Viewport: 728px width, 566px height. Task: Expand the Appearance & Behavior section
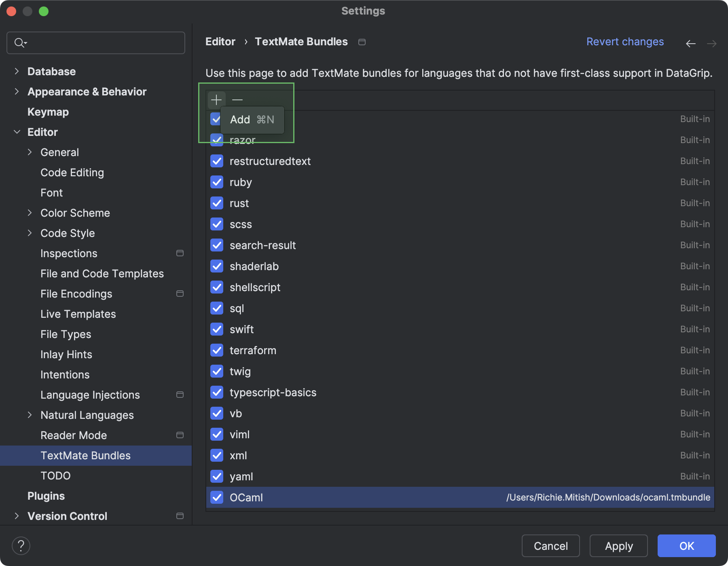pos(17,91)
